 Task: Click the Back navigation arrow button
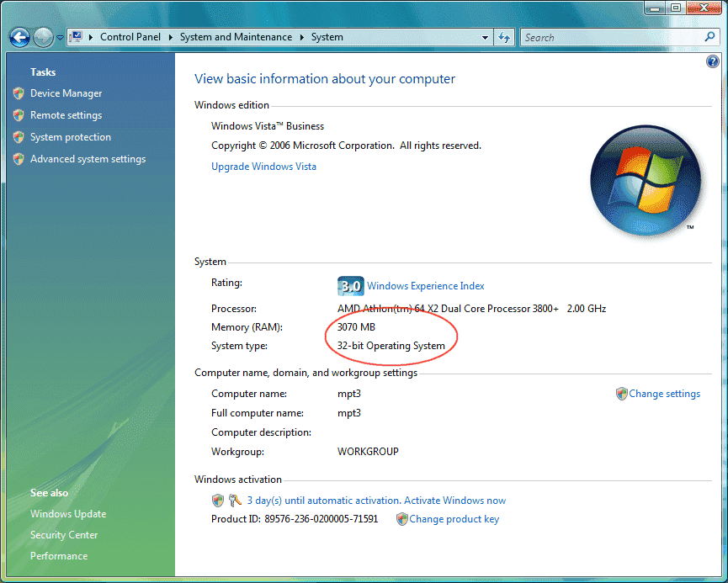19,38
